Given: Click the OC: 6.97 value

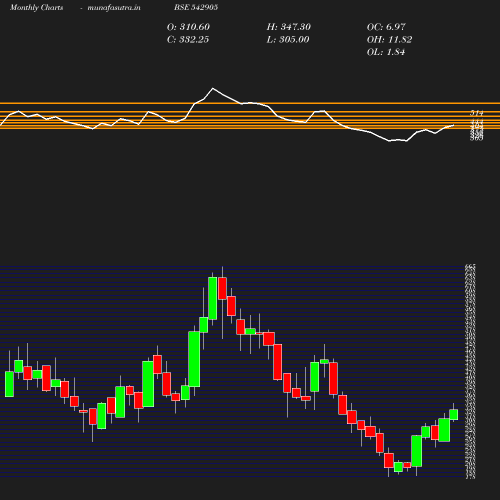Looking at the screenshot, I should click(x=386, y=27).
